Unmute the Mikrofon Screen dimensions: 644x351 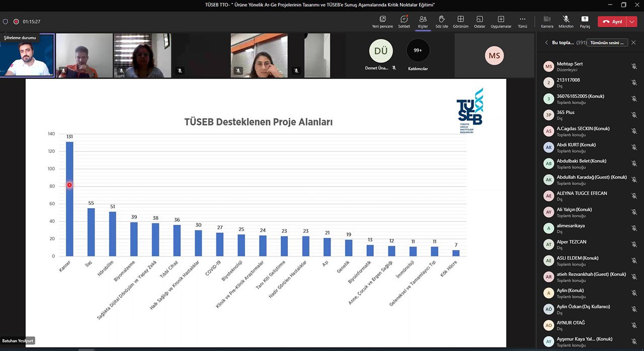(x=566, y=22)
